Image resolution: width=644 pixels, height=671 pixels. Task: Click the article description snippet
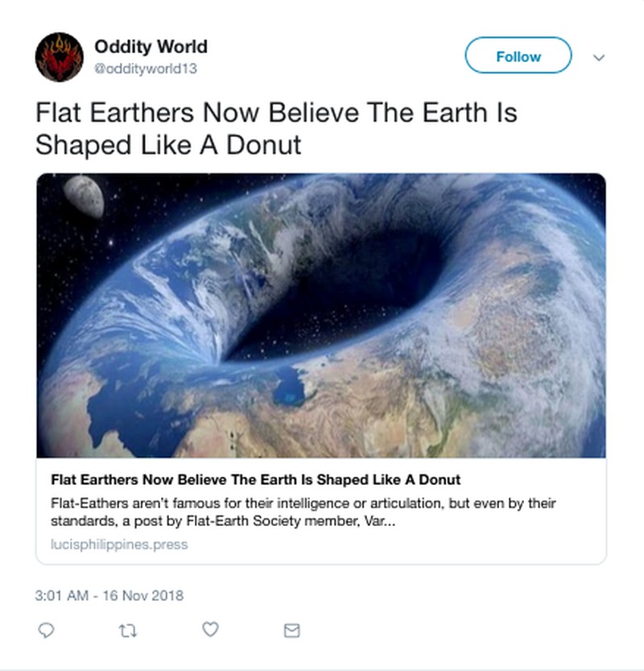303,512
